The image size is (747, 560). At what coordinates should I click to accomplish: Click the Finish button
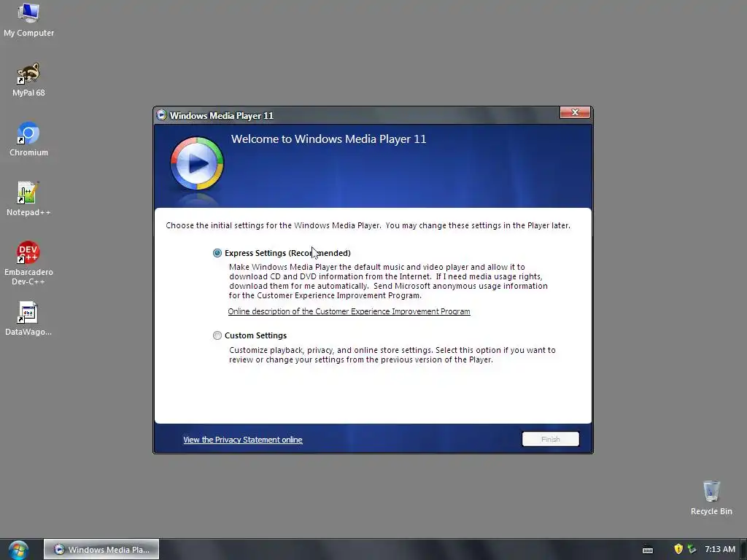pos(550,439)
